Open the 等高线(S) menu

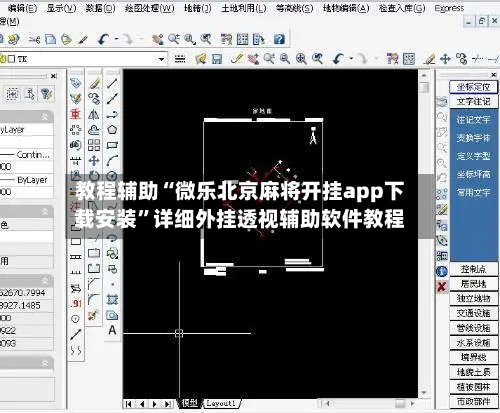tap(294, 8)
